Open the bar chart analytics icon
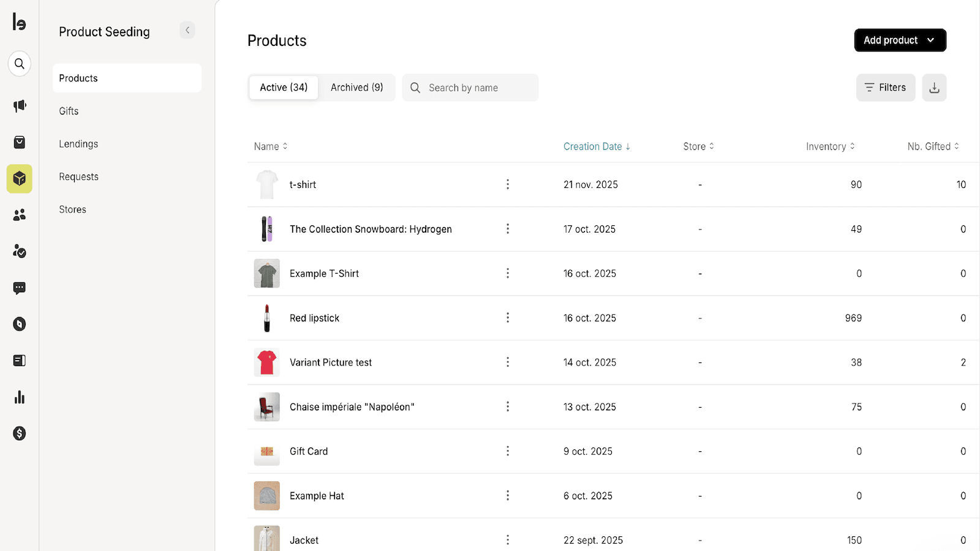The image size is (980, 551). 20,397
